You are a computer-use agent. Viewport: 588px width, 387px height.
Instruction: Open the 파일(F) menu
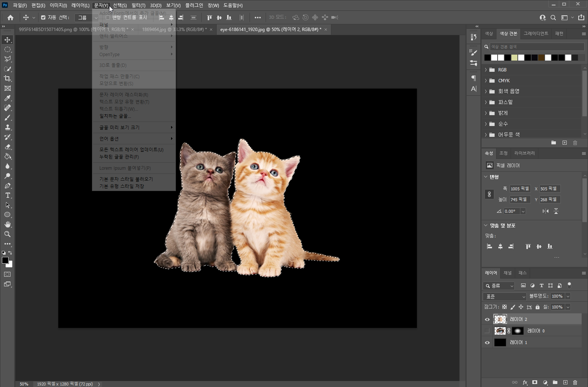click(20, 5)
